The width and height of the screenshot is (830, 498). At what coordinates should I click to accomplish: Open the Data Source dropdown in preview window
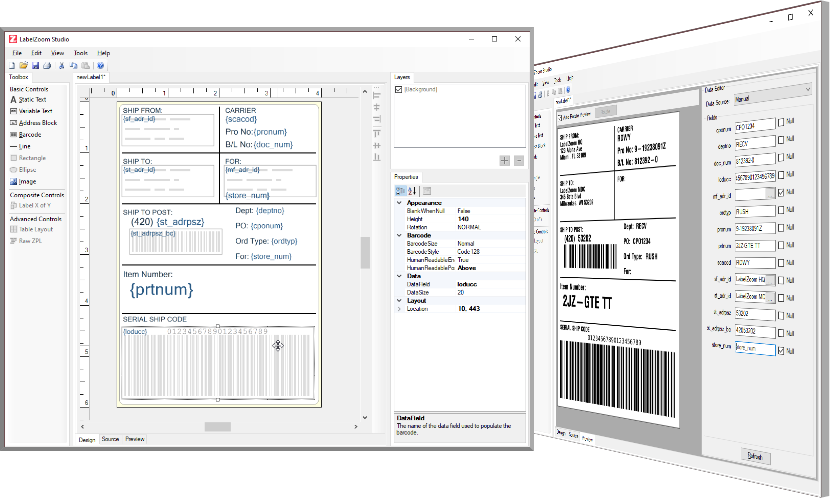[772, 95]
